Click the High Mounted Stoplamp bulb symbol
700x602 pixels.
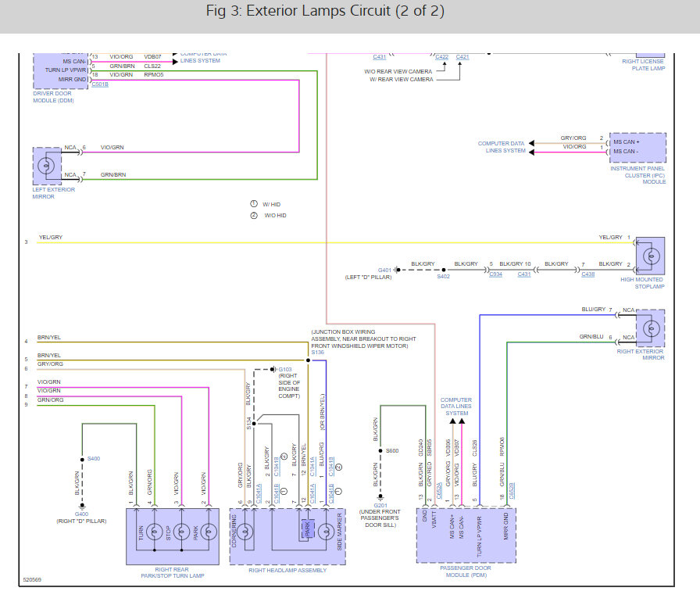650,255
